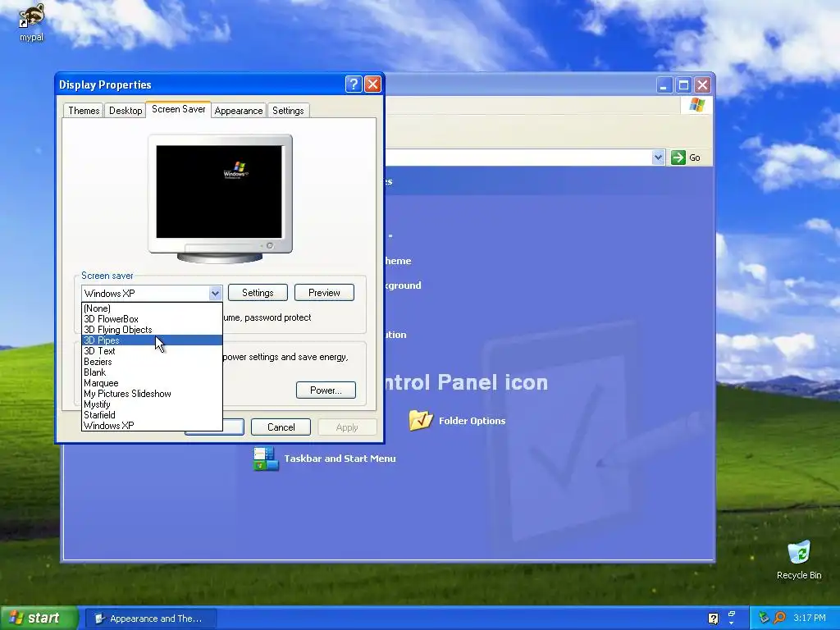840x630 pixels.
Task: Collapse the screen saver combo box arrow
Action: point(216,293)
